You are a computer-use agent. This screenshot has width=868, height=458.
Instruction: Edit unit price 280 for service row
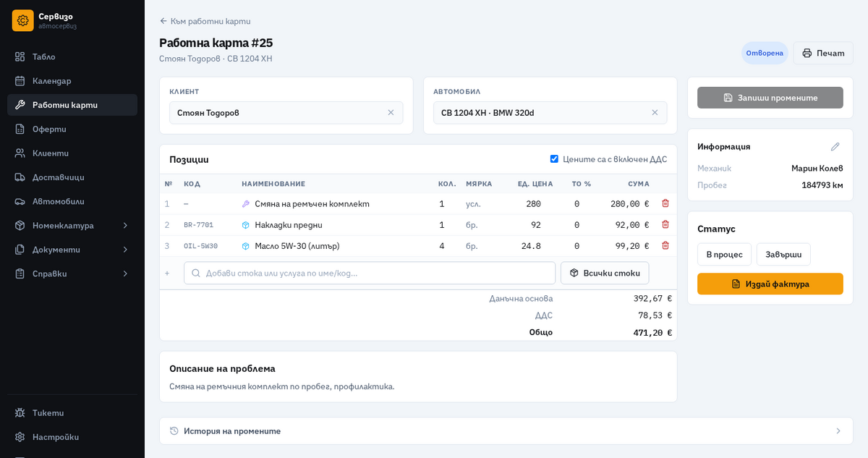click(534, 204)
